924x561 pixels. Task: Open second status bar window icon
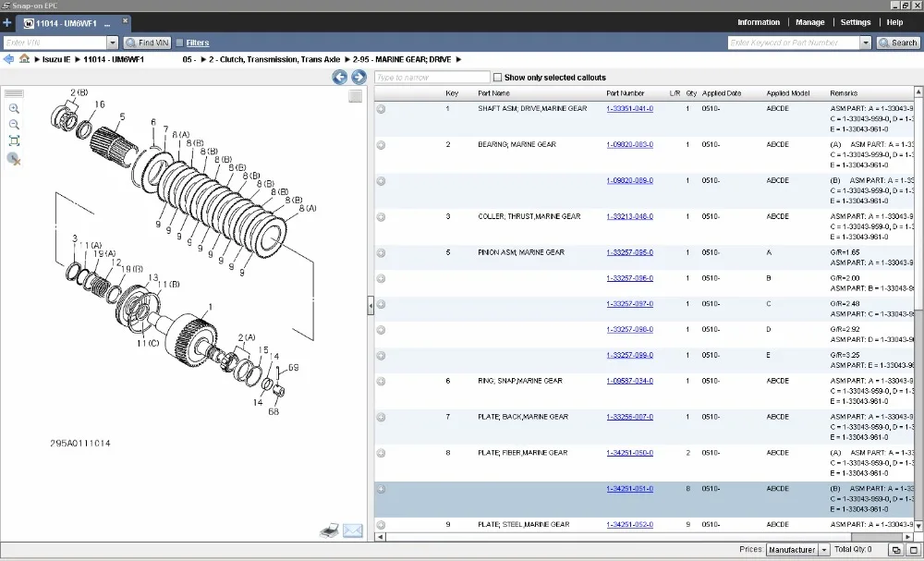click(914, 550)
